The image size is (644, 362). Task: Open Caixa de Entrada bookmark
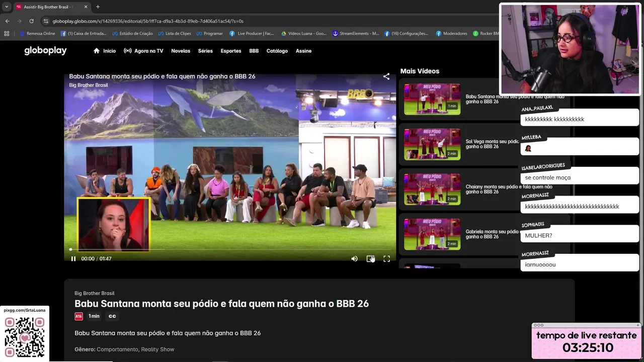point(84,34)
